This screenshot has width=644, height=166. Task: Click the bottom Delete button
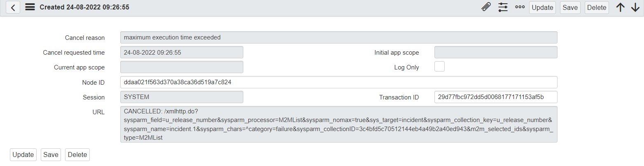pos(77,154)
